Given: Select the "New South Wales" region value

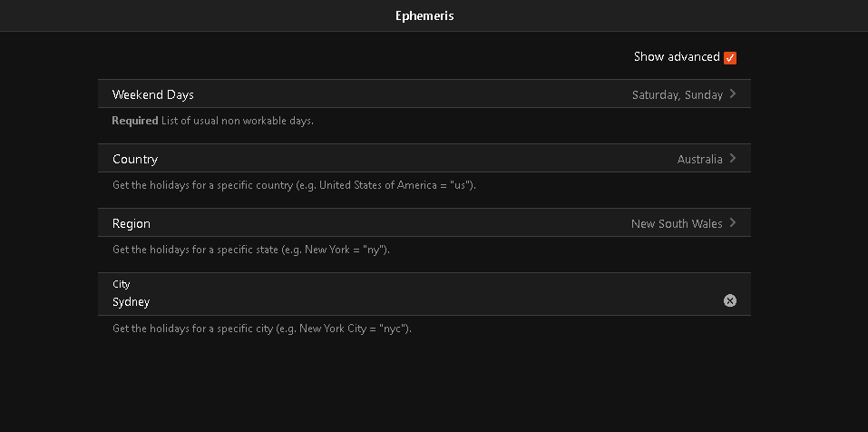Looking at the screenshot, I should [677, 223].
